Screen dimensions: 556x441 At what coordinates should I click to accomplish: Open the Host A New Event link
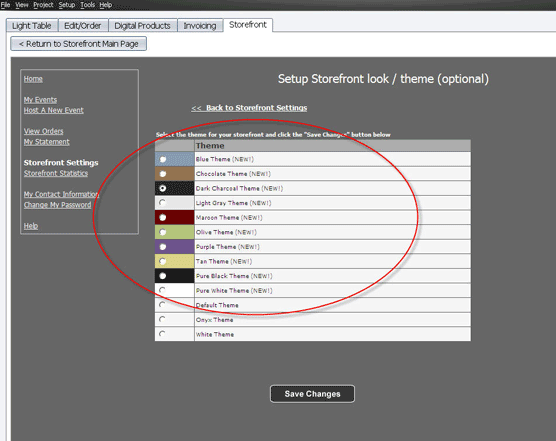(54, 110)
